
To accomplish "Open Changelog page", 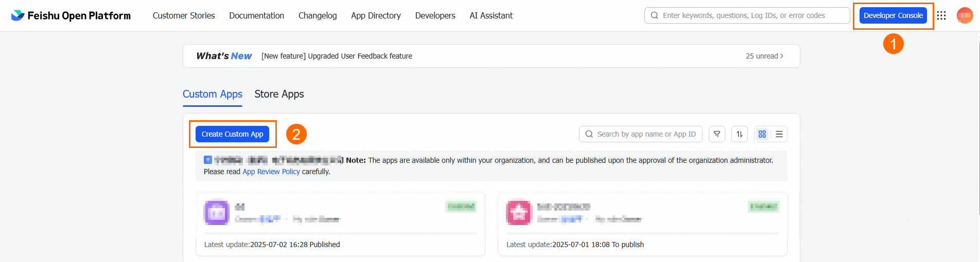I will coord(318,15).
